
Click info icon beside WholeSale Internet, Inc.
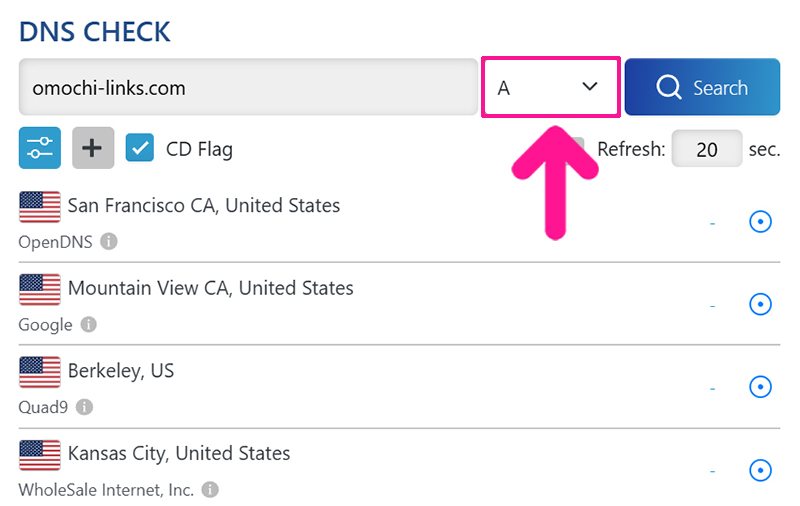(x=210, y=490)
